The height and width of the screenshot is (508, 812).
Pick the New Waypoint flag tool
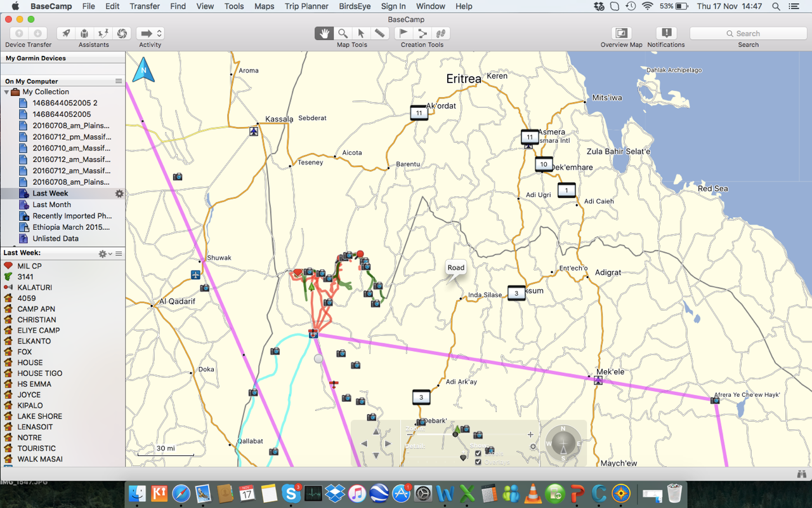coord(403,34)
